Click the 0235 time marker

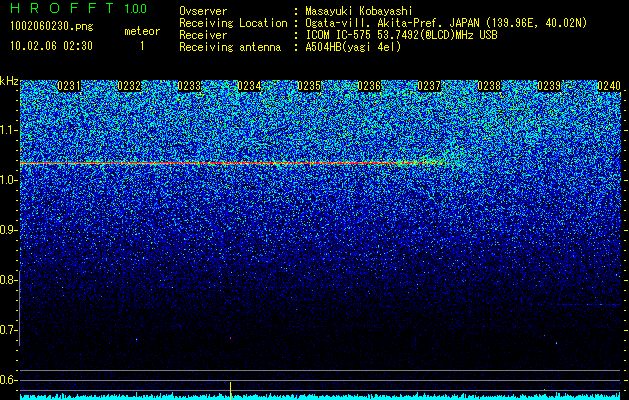coord(309,86)
